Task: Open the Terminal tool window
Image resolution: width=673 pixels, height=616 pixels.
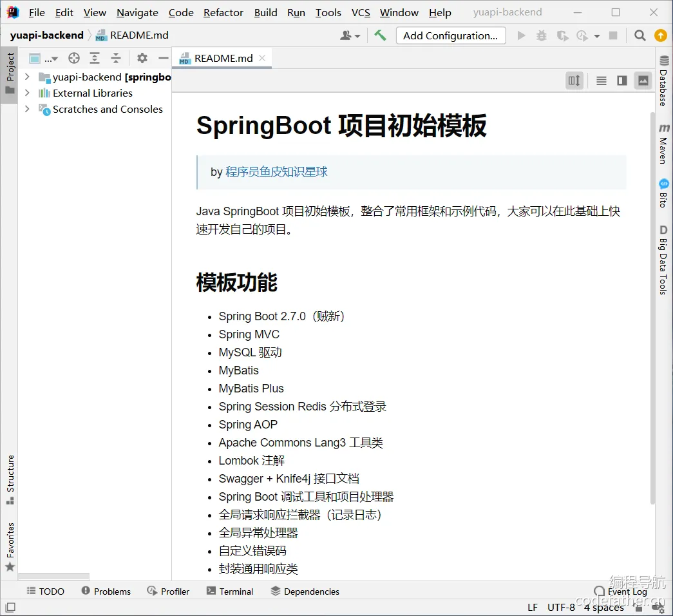Action: [x=230, y=591]
